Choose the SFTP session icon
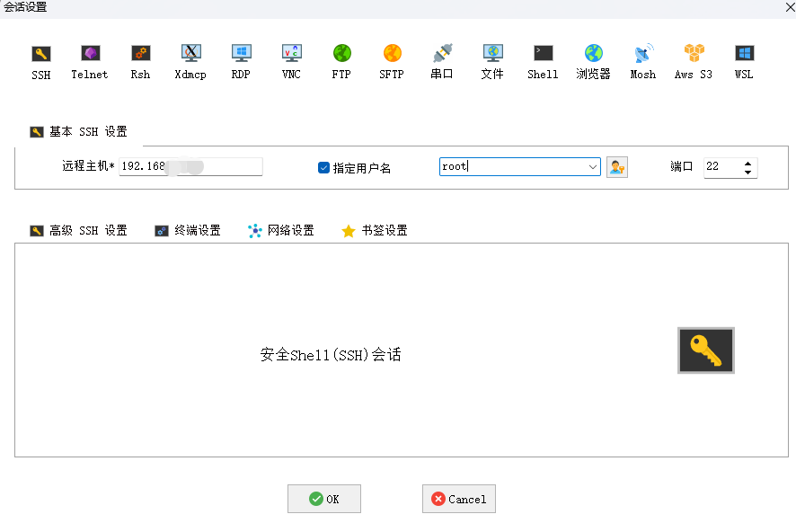The image size is (796, 532). pos(392,62)
